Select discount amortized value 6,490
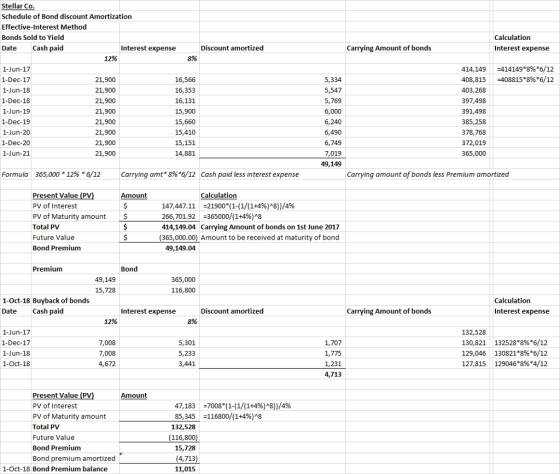The height and width of the screenshot is (474, 560). pyautogui.click(x=333, y=133)
